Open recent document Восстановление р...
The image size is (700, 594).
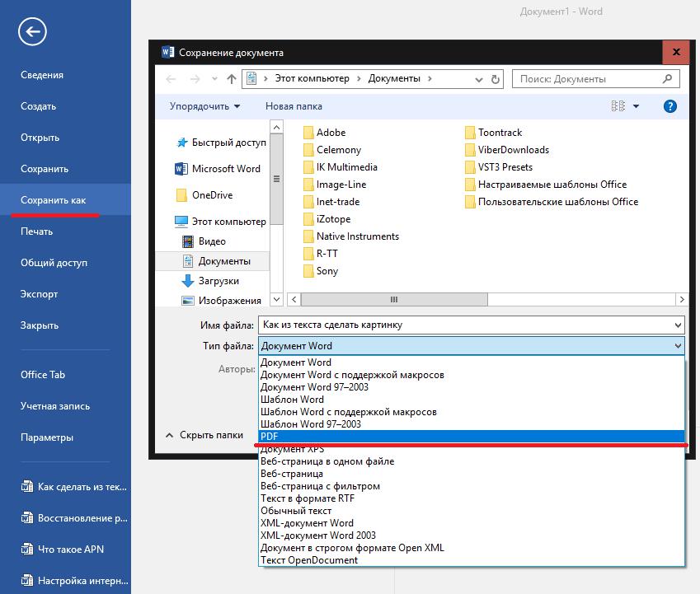[x=74, y=518]
